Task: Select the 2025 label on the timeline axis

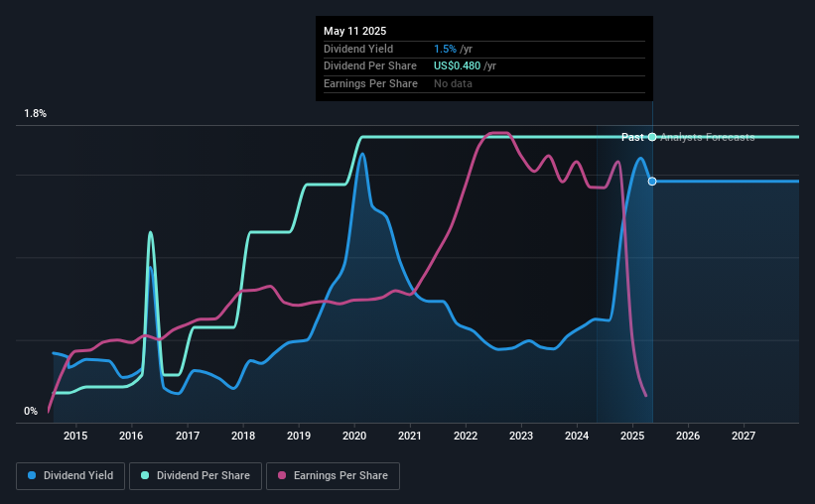Action: [632, 436]
